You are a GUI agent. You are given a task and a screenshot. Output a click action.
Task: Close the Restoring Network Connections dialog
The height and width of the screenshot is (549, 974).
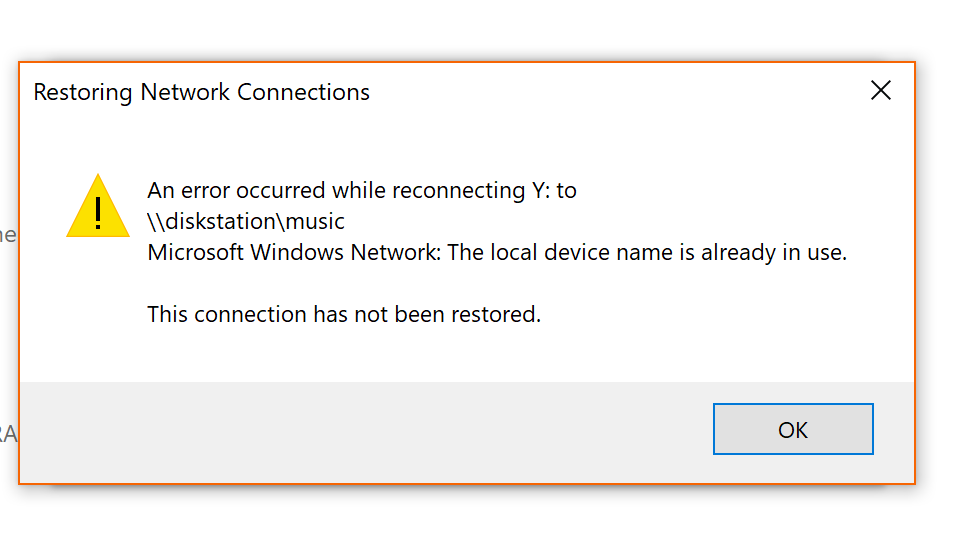pos(880,91)
